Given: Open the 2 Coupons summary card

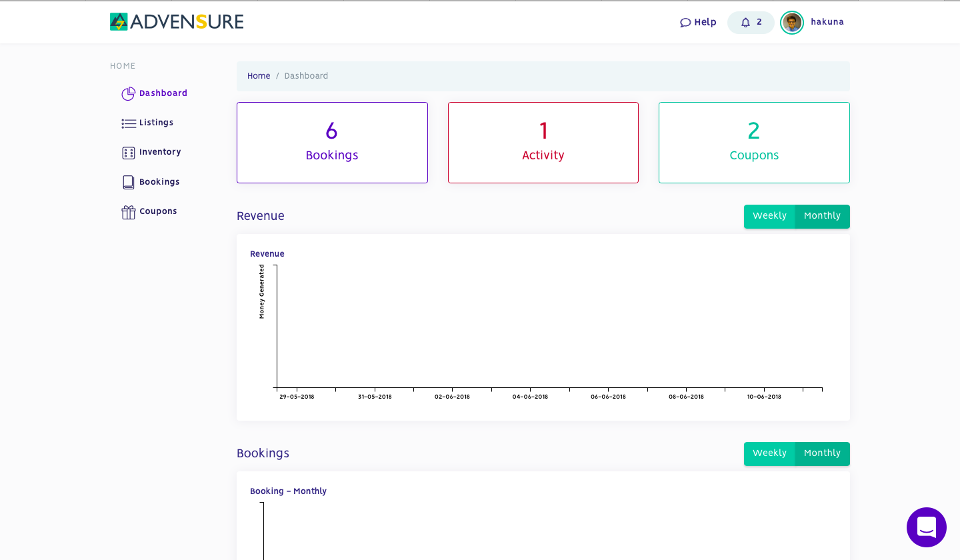Looking at the screenshot, I should pyautogui.click(x=754, y=143).
